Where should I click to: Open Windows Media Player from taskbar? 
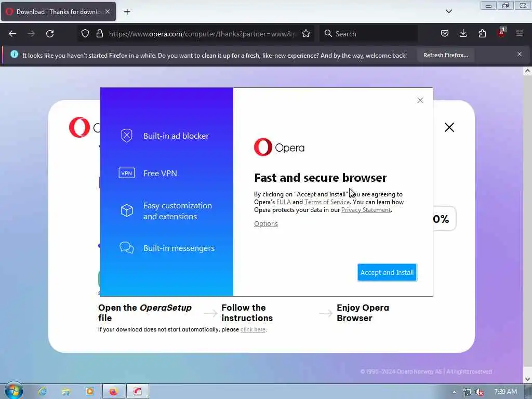(89, 392)
